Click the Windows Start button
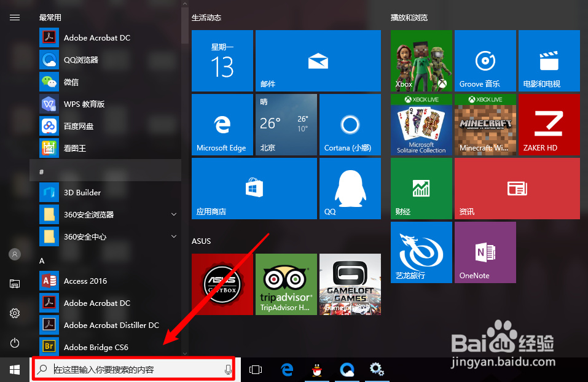 (x=15, y=370)
